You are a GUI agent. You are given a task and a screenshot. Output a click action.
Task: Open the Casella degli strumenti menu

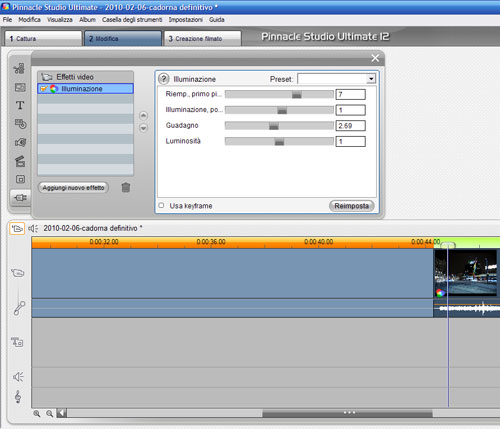pyautogui.click(x=132, y=20)
